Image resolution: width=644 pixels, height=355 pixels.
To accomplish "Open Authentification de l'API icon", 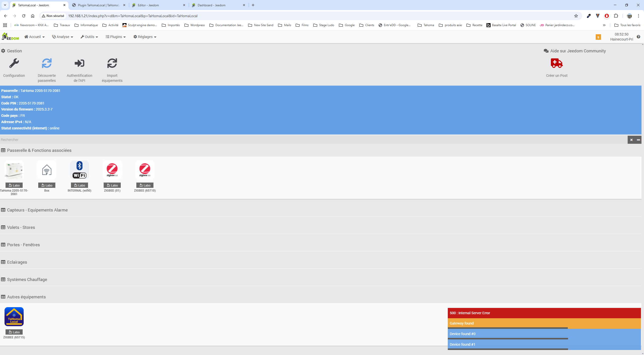I will click(79, 63).
